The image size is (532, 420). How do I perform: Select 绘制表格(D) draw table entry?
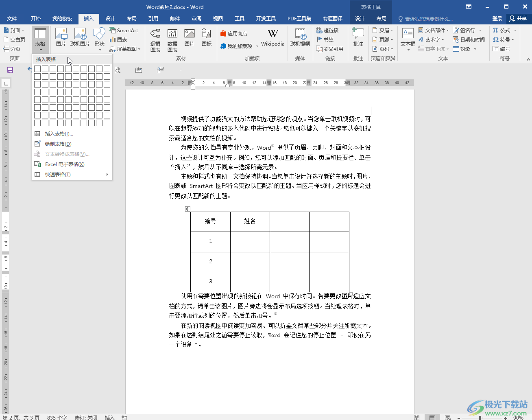click(72, 144)
